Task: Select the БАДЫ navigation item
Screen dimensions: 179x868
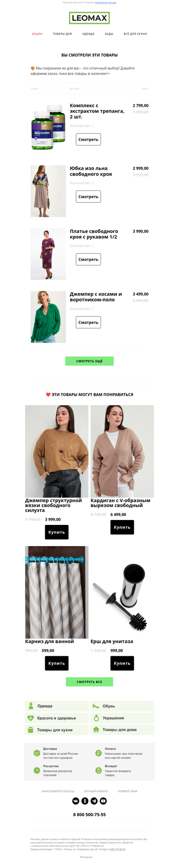Action: (x=109, y=34)
